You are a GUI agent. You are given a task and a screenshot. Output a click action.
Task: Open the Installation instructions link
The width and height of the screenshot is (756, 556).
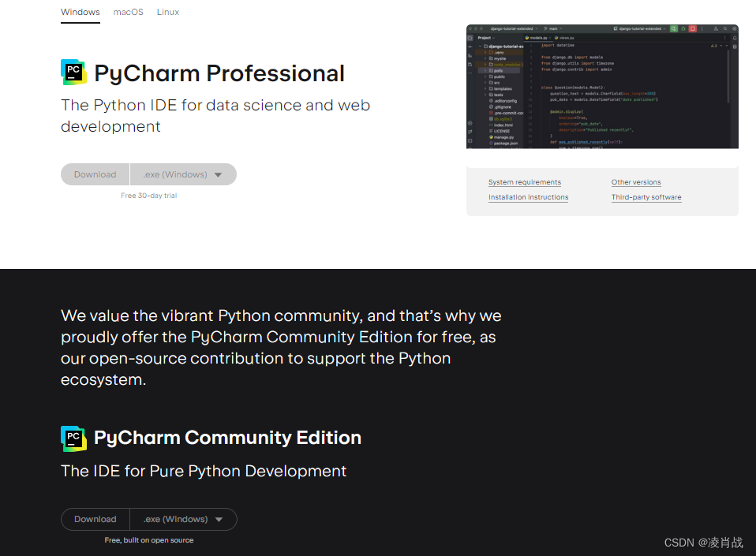click(x=529, y=197)
